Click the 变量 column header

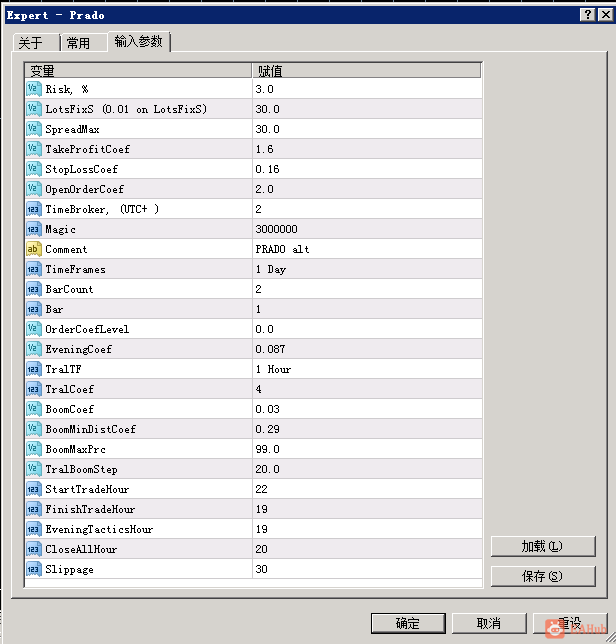(138, 71)
